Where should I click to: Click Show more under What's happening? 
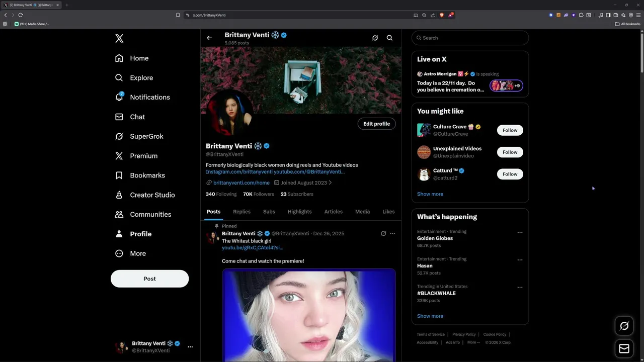[x=430, y=316]
